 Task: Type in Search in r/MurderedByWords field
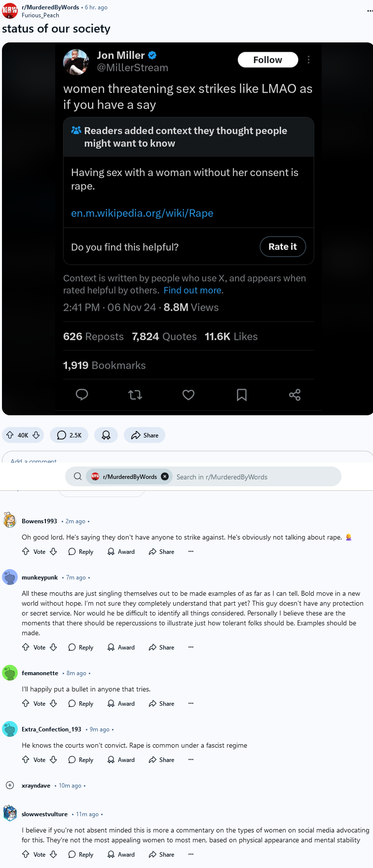[x=254, y=477]
